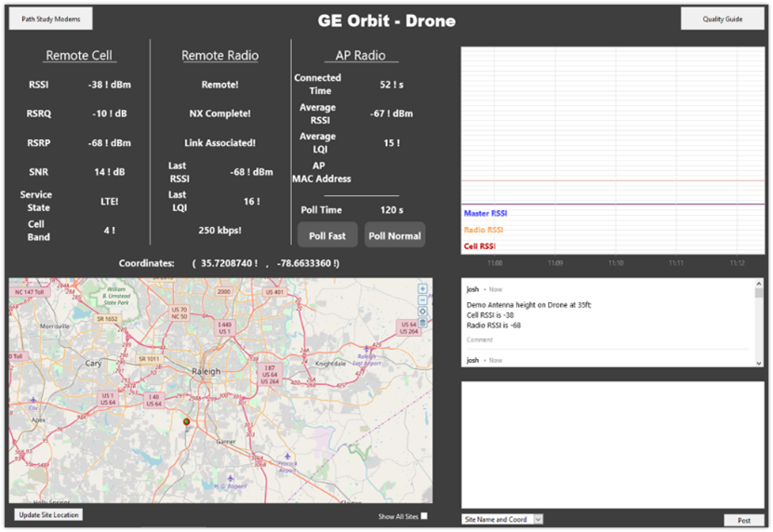Click Update Site Location button
773x532 pixels.
click(x=48, y=514)
